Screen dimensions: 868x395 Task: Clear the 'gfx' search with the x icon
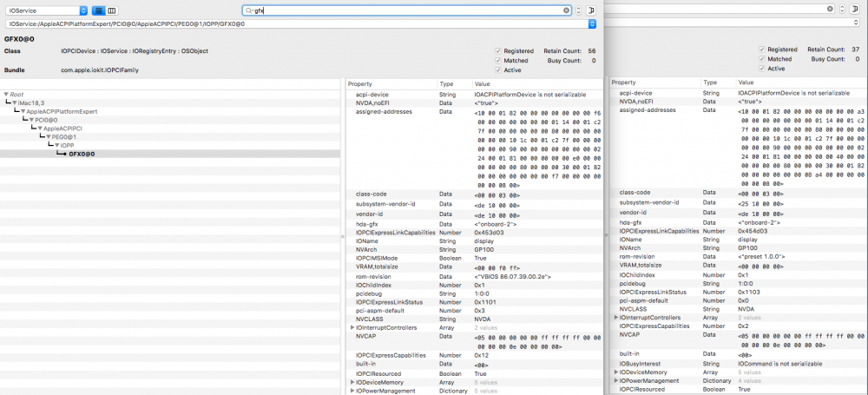(x=567, y=10)
